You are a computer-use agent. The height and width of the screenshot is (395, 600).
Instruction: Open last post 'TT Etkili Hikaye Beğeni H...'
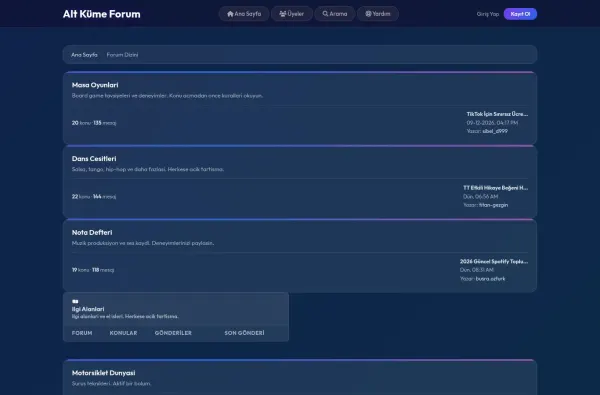click(496, 188)
